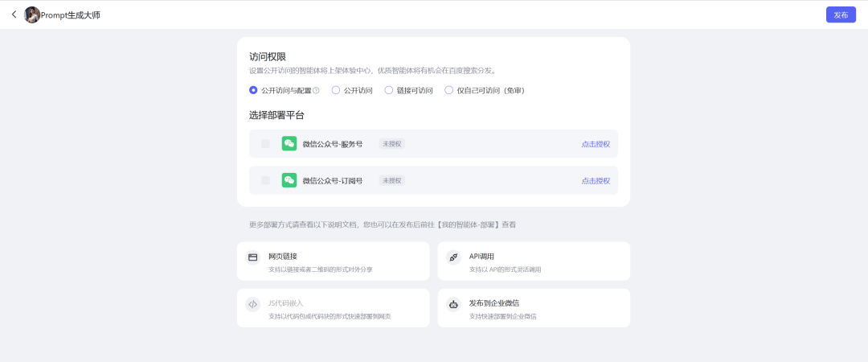Click the 支持以 API的形式灵活调用 description
This screenshot has height=362, width=868.
(x=505, y=269)
